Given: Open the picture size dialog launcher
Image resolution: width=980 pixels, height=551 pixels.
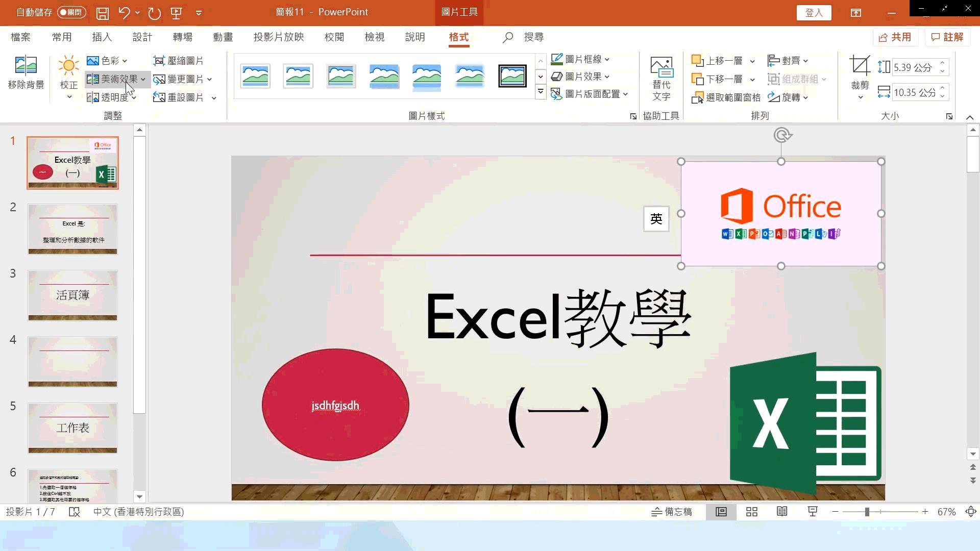Looking at the screenshot, I should pyautogui.click(x=949, y=116).
